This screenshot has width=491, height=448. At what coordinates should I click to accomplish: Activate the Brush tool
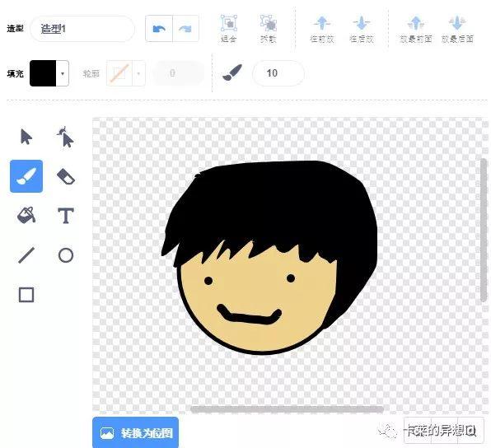click(26, 176)
